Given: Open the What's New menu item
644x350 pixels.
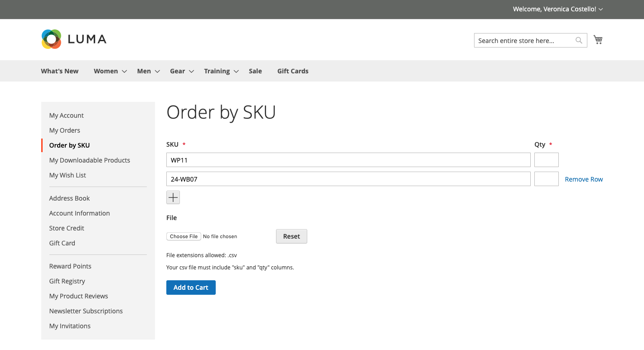Looking at the screenshot, I should click(59, 71).
